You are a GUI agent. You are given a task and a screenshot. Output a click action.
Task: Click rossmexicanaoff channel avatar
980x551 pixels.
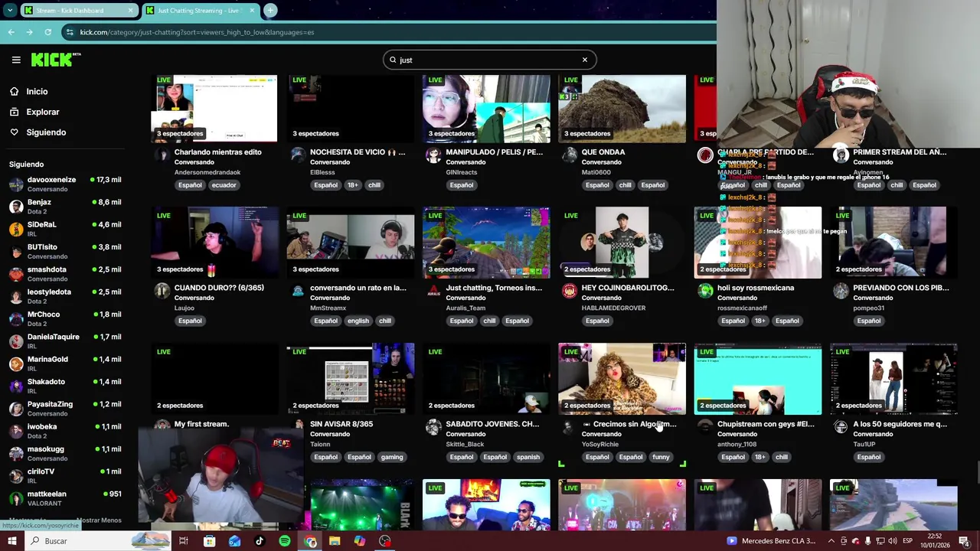coord(705,291)
